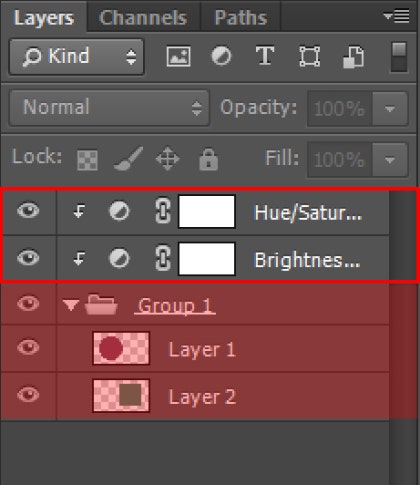The image size is (420, 485).
Task: Toggle layer filtering switch on/off
Action: [x=399, y=57]
